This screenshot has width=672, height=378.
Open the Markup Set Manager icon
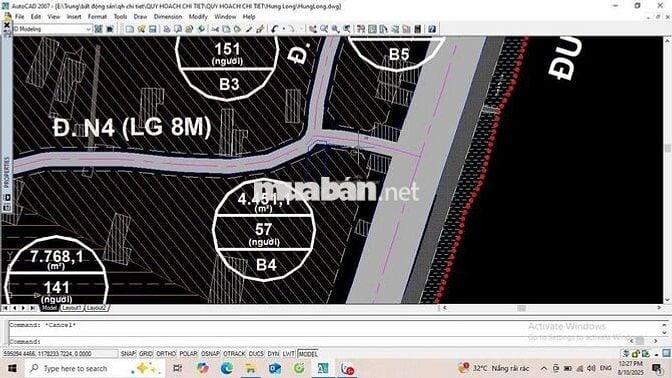tap(406, 29)
